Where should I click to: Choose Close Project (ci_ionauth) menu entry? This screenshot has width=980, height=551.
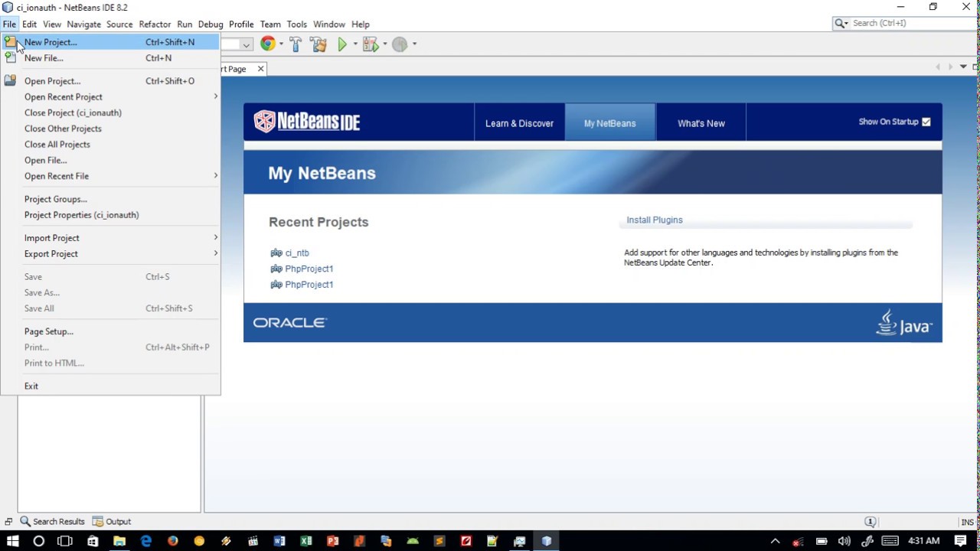pyautogui.click(x=110, y=112)
